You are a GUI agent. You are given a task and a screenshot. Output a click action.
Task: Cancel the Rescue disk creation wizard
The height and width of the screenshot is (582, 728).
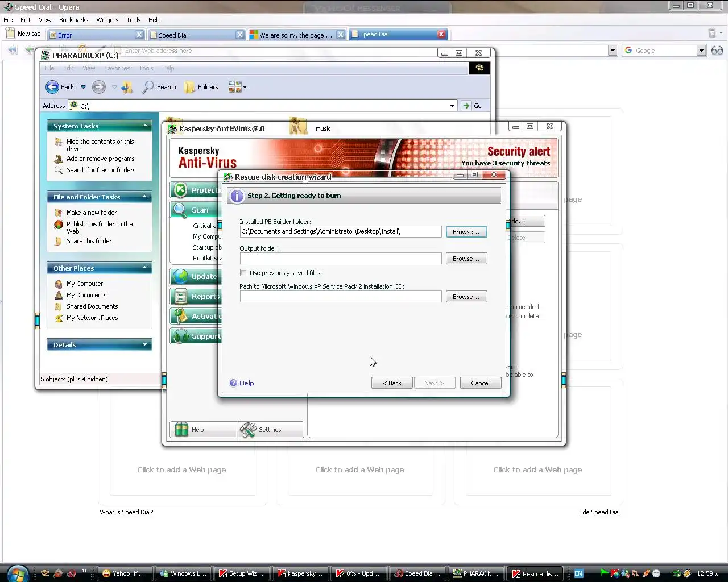click(x=481, y=383)
